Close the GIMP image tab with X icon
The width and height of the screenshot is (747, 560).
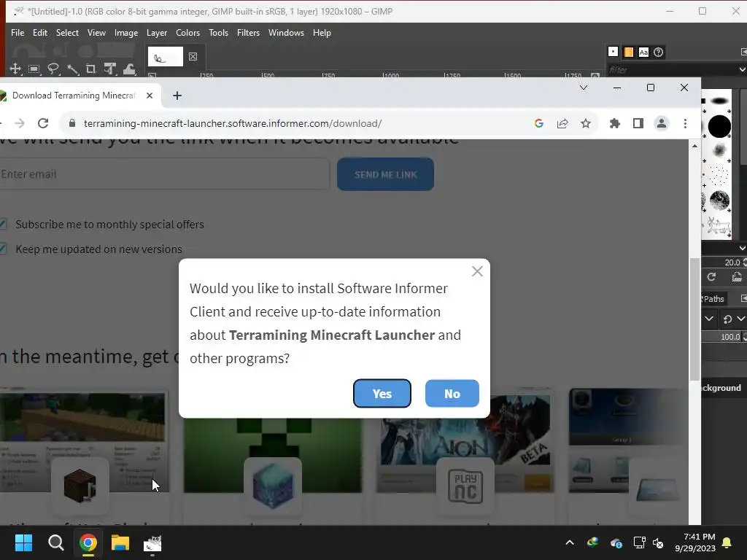(193, 57)
